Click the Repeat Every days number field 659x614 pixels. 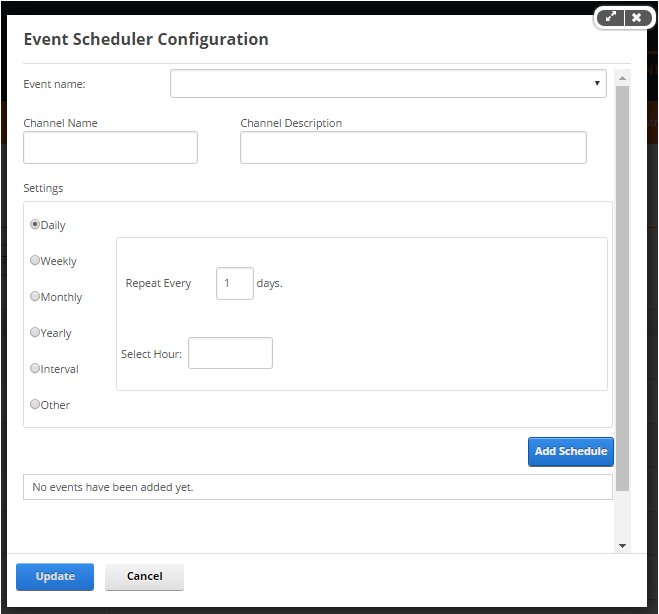[x=235, y=283]
